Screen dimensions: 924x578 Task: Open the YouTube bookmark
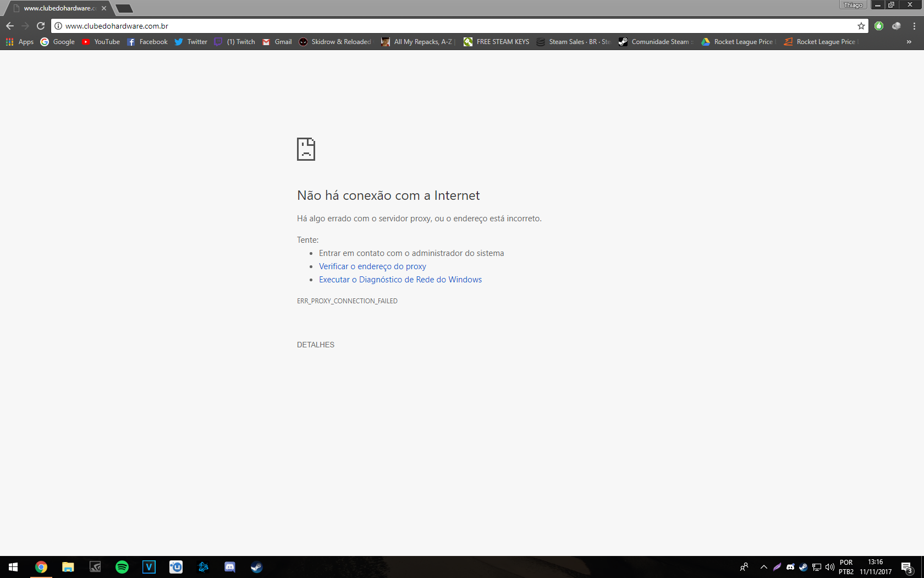click(101, 42)
